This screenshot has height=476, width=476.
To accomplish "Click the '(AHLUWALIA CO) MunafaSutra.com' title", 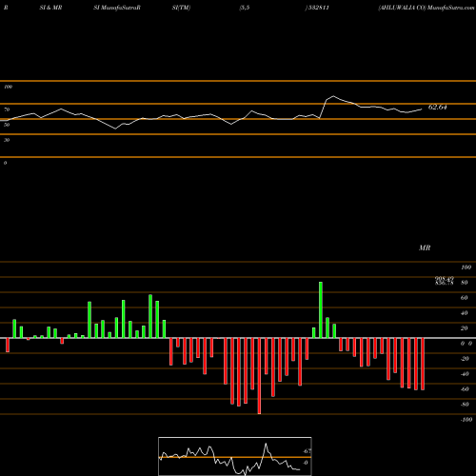I will click(426, 8).
